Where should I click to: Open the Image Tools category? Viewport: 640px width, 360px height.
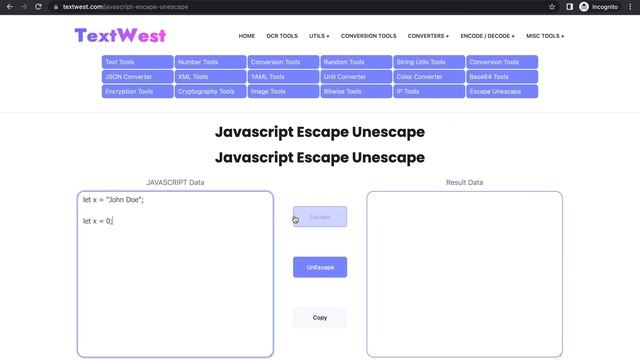pyautogui.click(x=283, y=91)
